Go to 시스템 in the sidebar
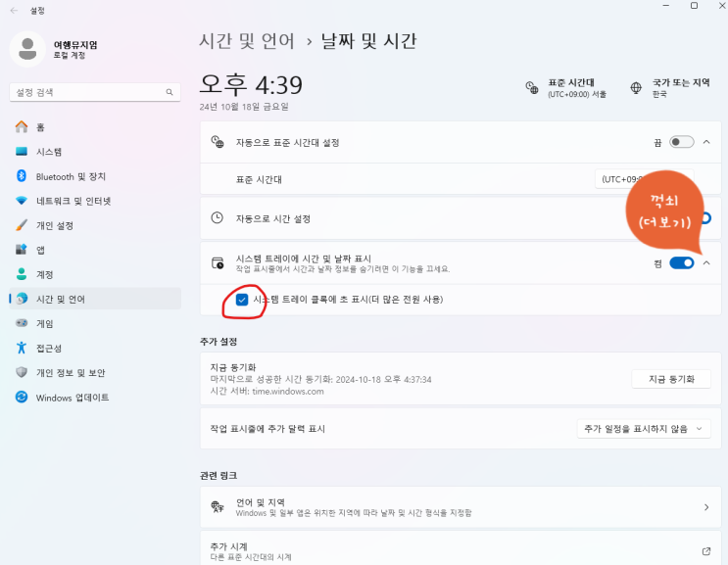Viewport: 728px width, 565px height. click(x=49, y=152)
